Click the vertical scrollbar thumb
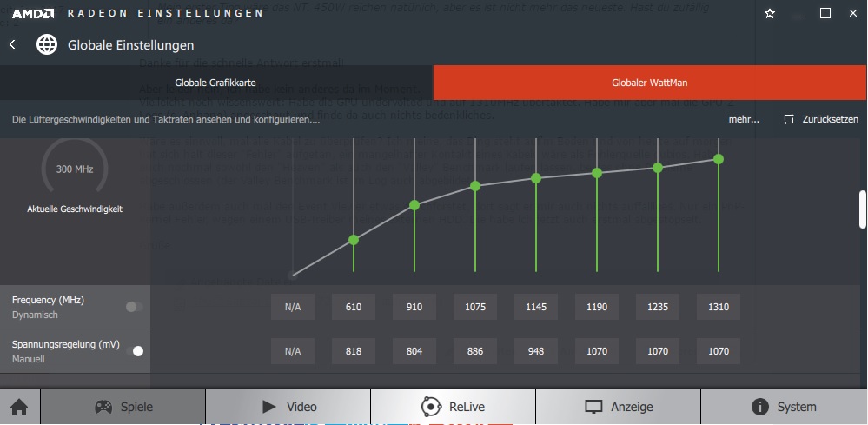This screenshot has width=868, height=425. (x=863, y=209)
